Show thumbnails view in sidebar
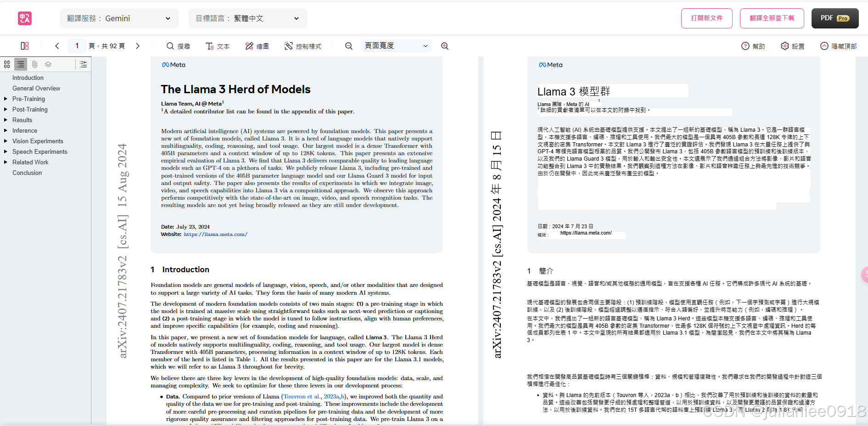The height and width of the screenshot is (426, 868). (7, 64)
